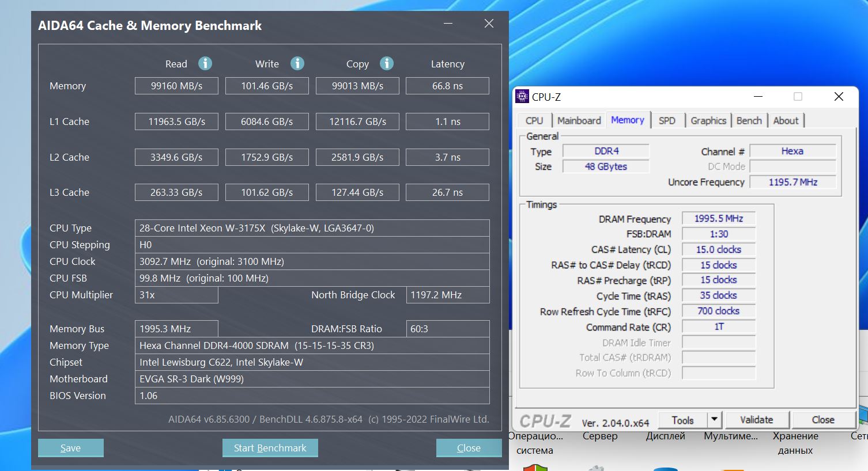Click L1 Cache Copy value 12116.7 GB/s
Screen dimensions: 868x471
tap(357, 121)
